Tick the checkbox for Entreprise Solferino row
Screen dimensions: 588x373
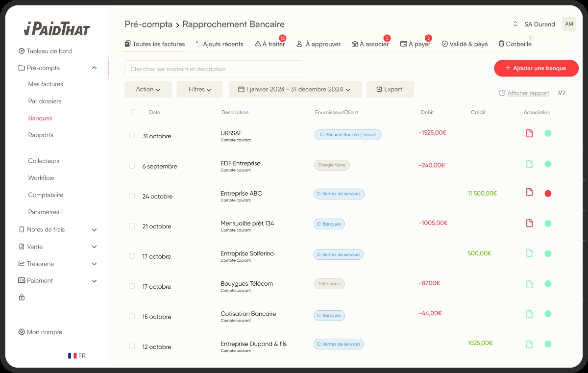tap(132, 256)
